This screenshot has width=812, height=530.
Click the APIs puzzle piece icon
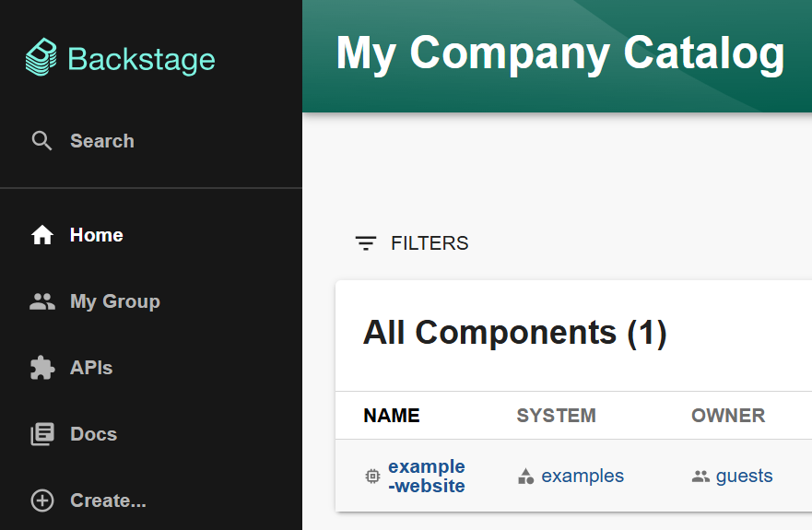tap(42, 368)
